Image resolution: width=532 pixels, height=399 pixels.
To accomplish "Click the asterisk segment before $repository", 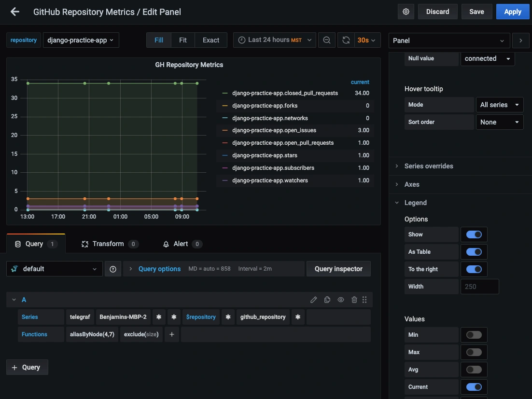I will (x=174, y=317).
